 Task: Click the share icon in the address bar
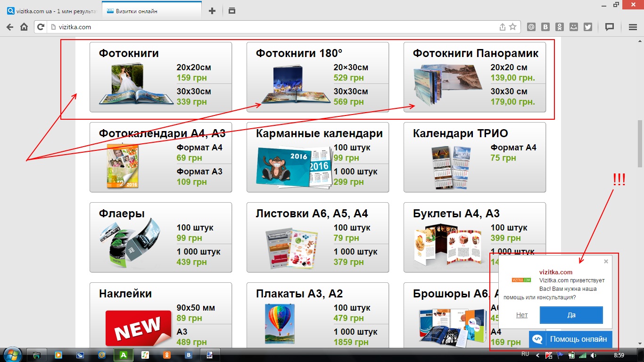click(x=503, y=27)
